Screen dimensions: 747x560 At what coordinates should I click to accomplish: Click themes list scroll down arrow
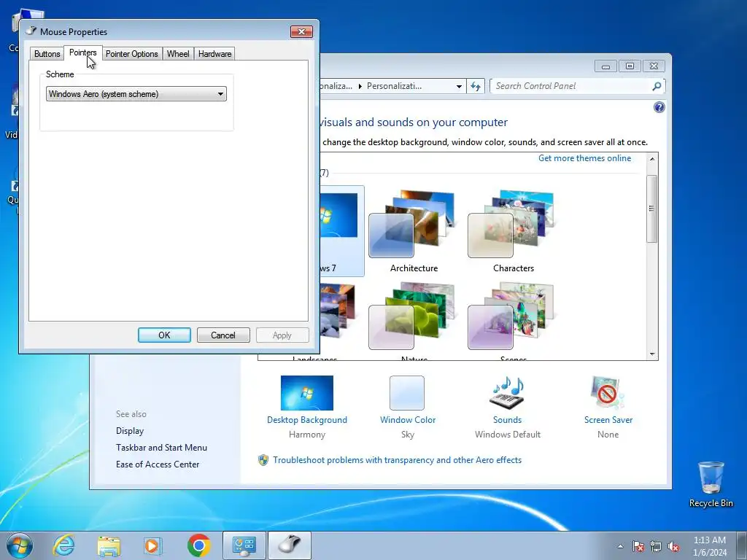[652, 354]
